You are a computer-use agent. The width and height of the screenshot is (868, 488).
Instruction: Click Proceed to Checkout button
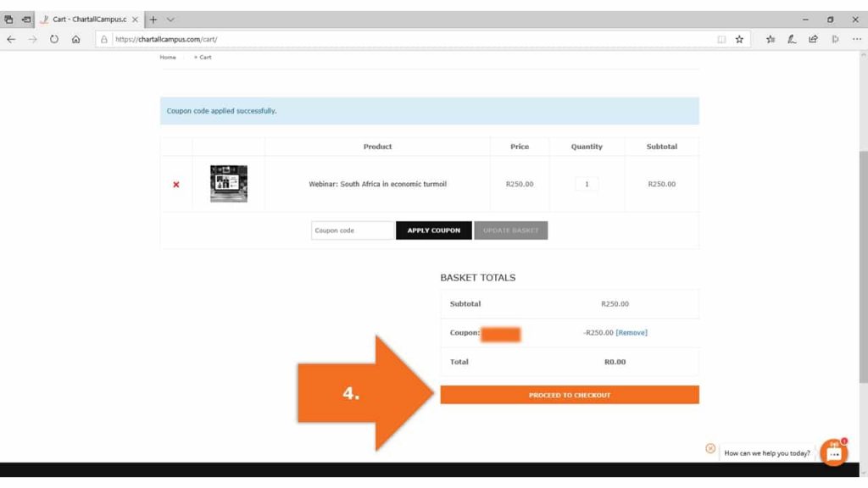point(570,395)
